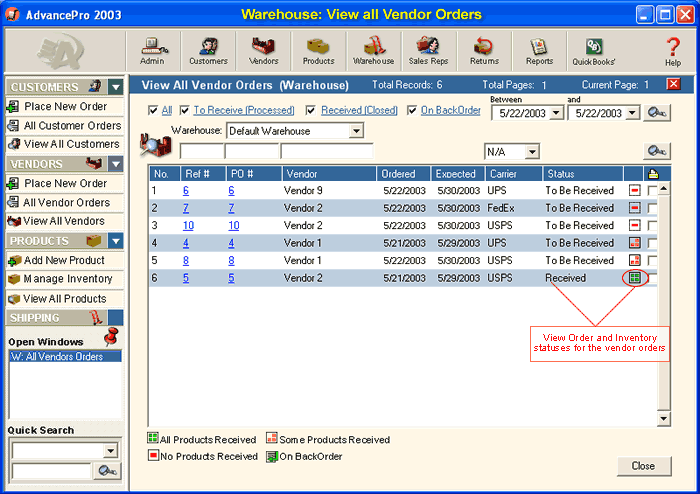Click the warehouse search magnifier icon
The height and width of the screenshot is (494, 700).
pyautogui.click(x=155, y=145)
